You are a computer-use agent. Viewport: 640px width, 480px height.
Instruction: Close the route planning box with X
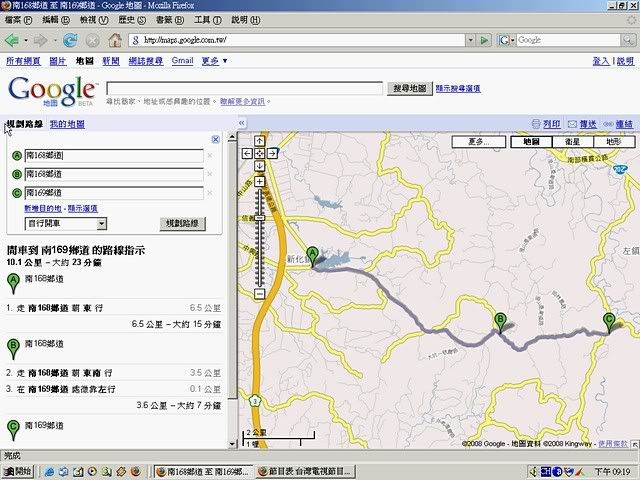(x=216, y=140)
